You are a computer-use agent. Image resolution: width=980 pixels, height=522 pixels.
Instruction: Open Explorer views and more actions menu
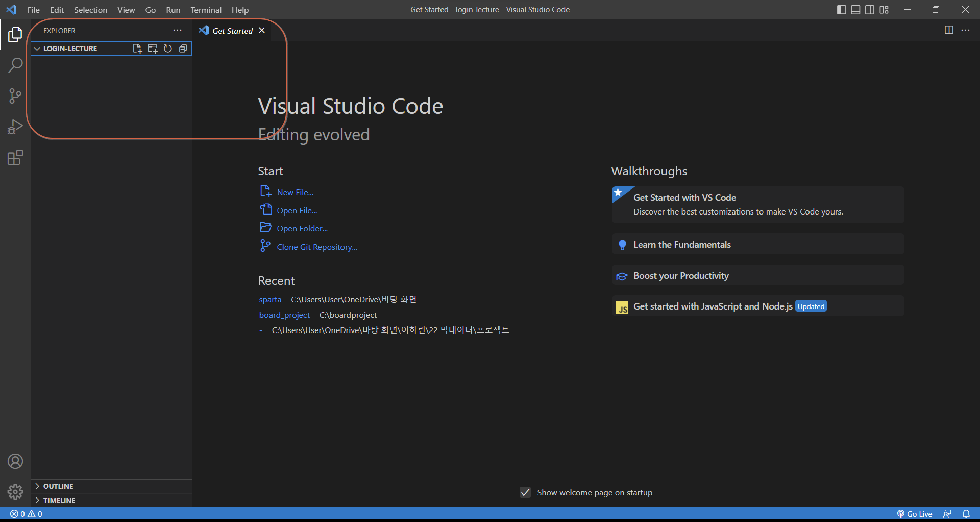coord(177,31)
